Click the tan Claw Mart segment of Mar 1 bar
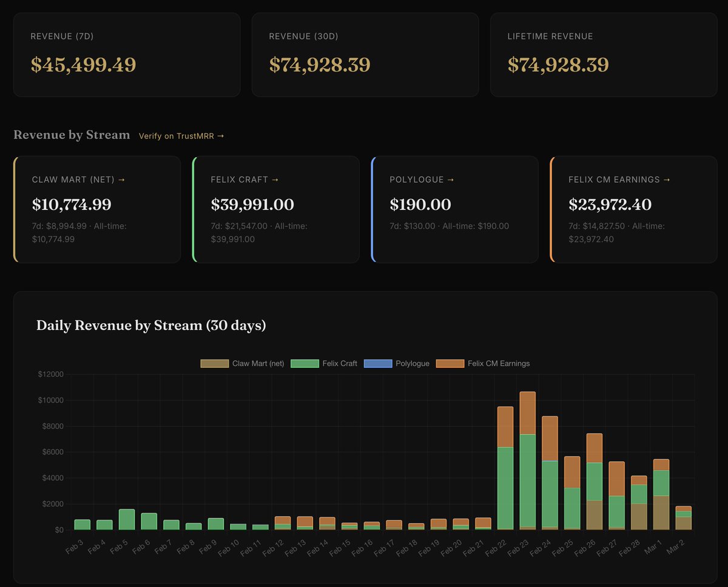 click(661, 513)
